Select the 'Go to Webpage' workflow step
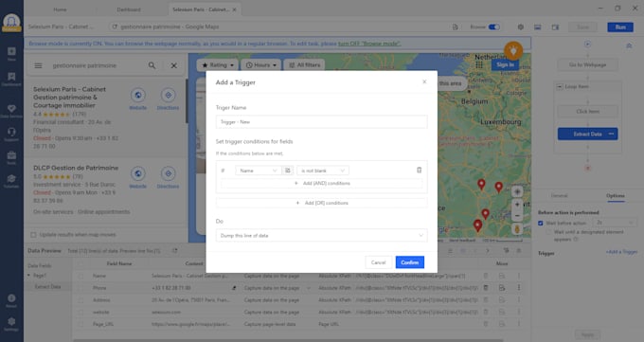 click(x=587, y=64)
